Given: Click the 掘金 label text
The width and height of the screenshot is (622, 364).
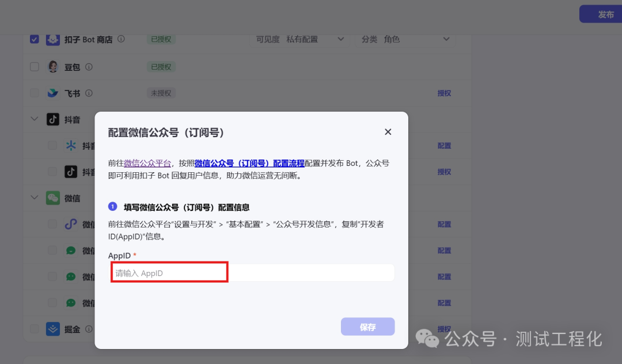Looking at the screenshot, I should point(72,329).
